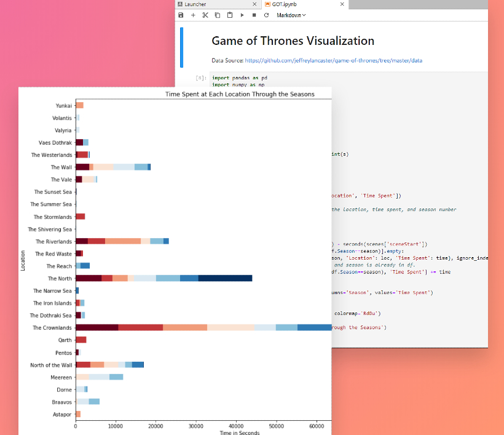The width and height of the screenshot is (504, 435).
Task: Paste cell with clipboard icon
Action: click(230, 15)
